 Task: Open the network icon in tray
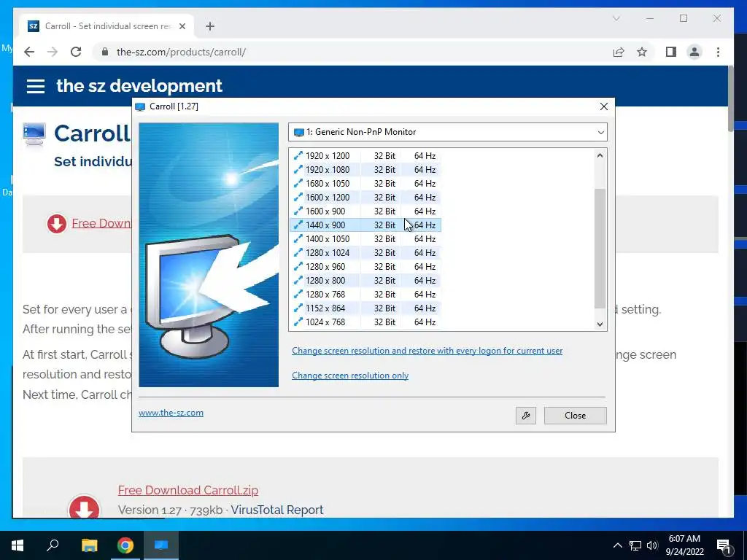pyautogui.click(x=635, y=545)
